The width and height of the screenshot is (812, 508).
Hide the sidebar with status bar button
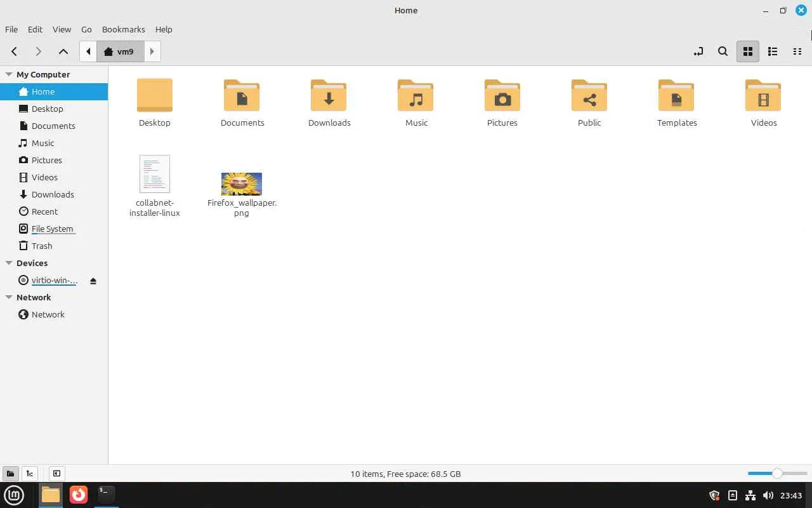click(56, 473)
